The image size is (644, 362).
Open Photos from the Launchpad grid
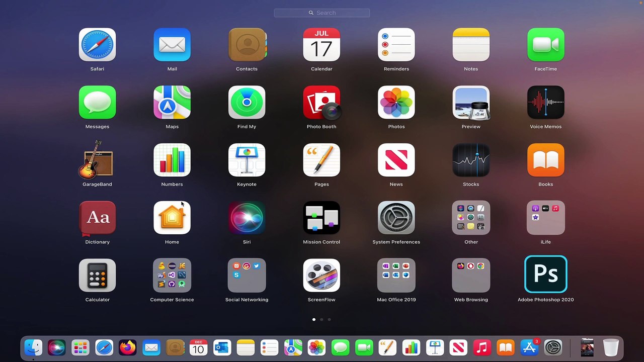396,103
